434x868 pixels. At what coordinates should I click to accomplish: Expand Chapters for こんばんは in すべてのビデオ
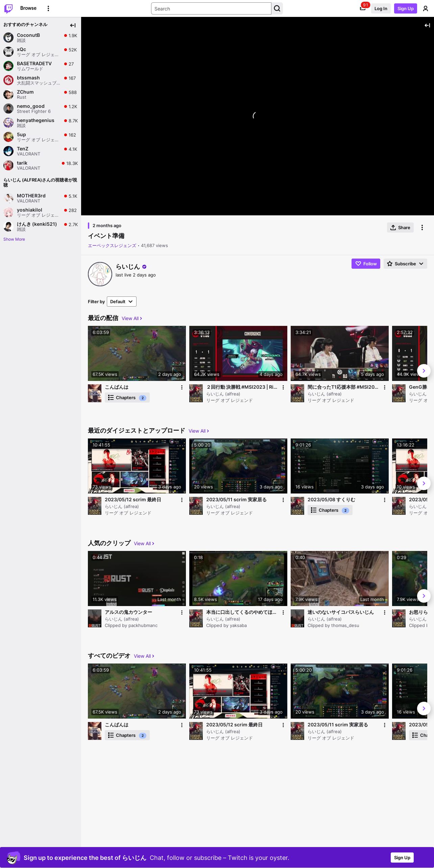tap(127, 736)
